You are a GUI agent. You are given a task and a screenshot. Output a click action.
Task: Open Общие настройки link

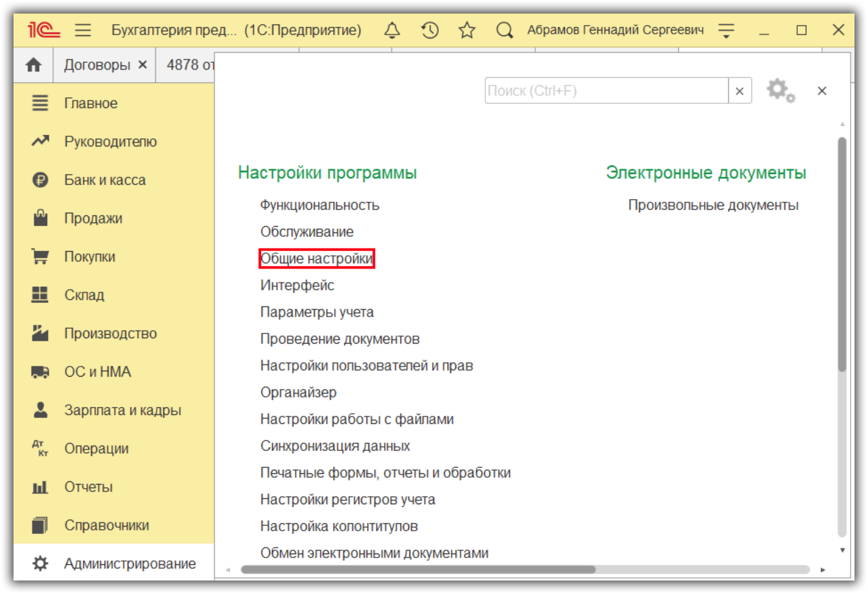point(317,259)
